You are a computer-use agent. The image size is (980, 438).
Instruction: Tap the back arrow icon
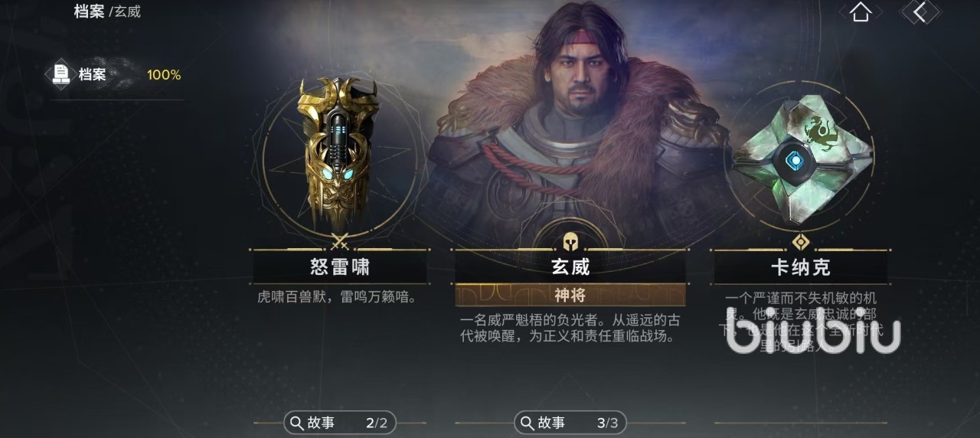pos(920,11)
